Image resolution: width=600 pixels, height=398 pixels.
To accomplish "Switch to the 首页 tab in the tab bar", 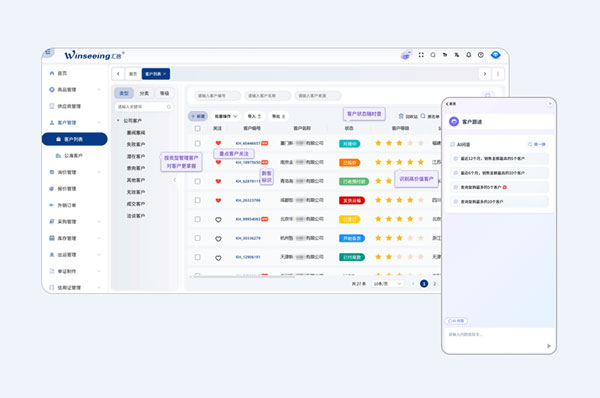I will pos(133,74).
